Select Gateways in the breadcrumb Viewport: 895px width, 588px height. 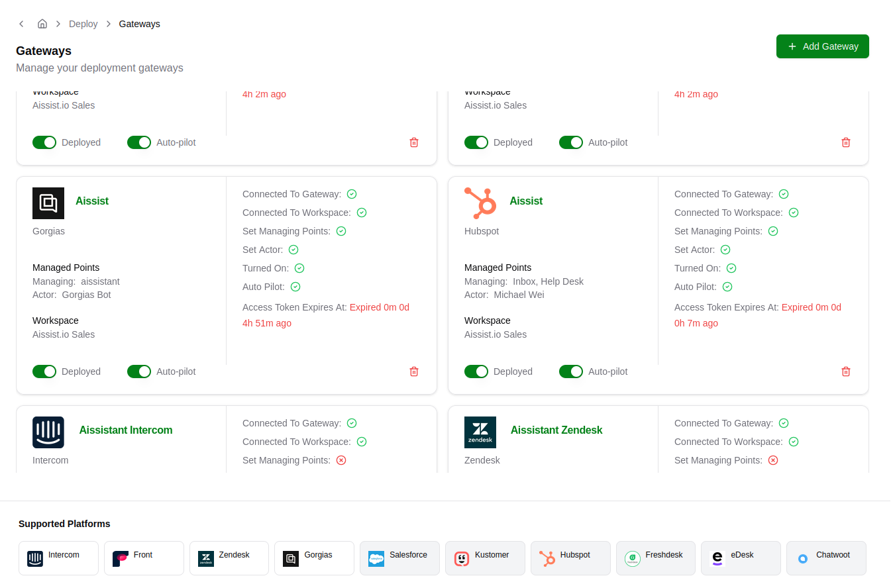[139, 24]
